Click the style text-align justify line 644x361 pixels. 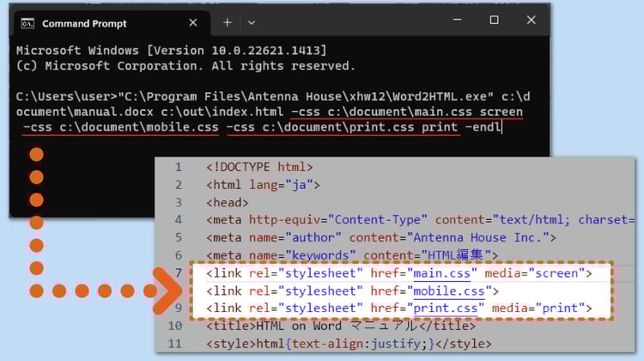pyautogui.click(x=349, y=343)
